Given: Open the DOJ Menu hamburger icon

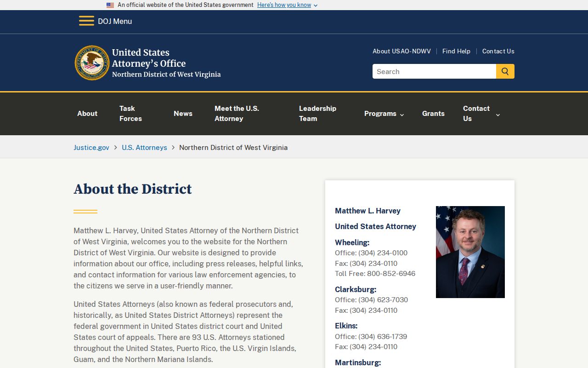Looking at the screenshot, I should pyautogui.click(x=86, y=21).
